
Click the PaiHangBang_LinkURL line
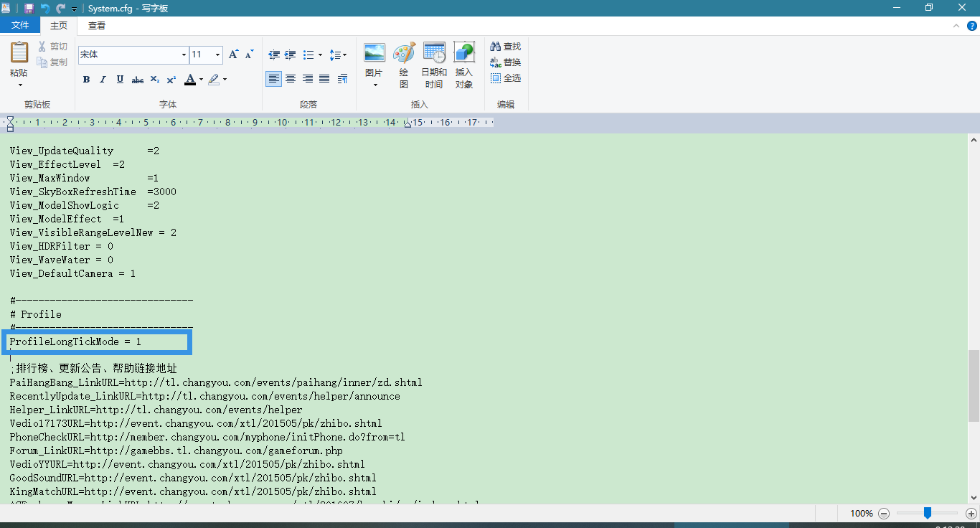(x=216, y=382)
